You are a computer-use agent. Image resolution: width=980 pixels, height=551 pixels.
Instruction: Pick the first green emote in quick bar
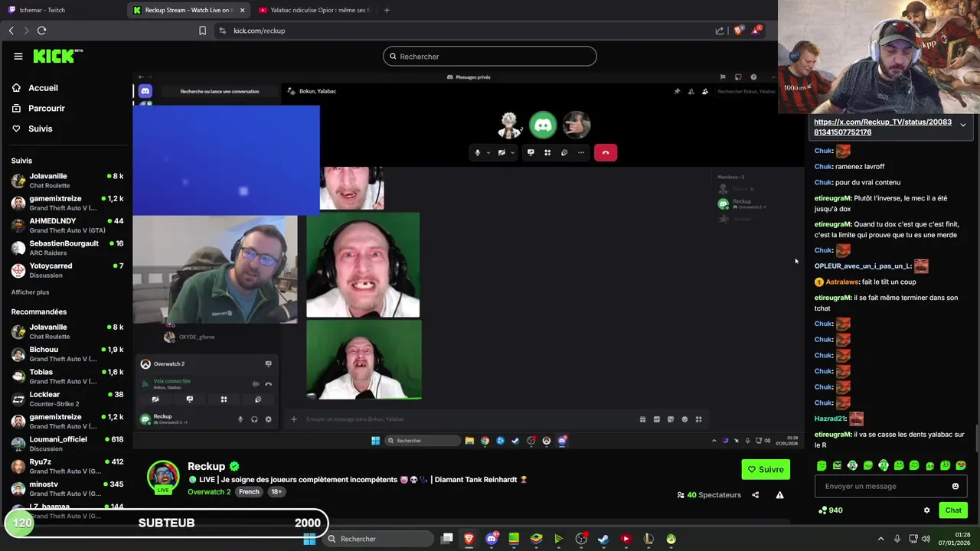pos(822,465)
